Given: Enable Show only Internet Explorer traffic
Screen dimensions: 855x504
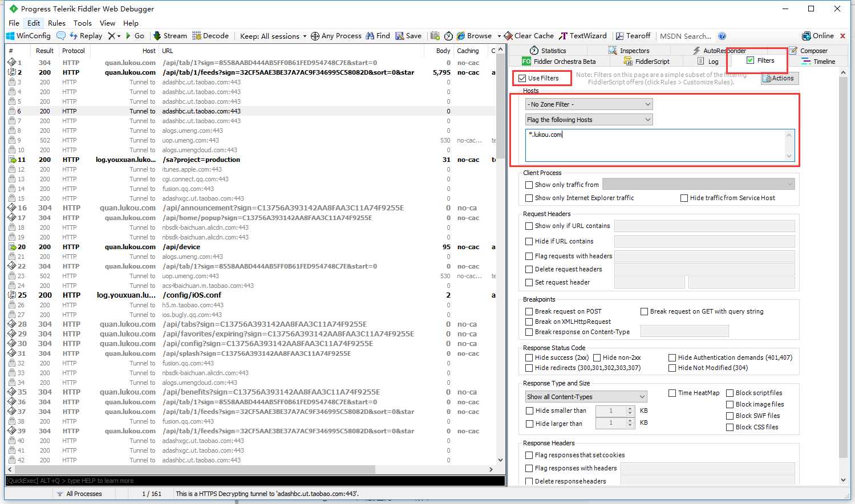Looking at the screenshot, I should click(x=529, y=198).
